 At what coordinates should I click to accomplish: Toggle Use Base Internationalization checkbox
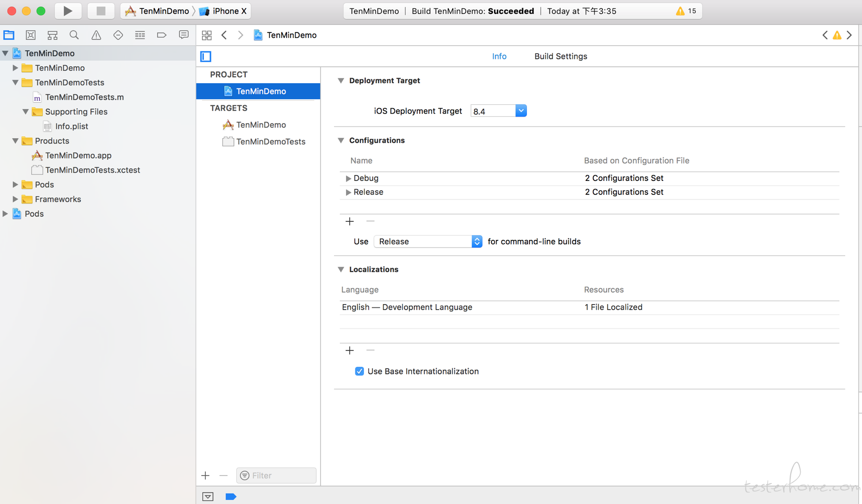(359, 371)
